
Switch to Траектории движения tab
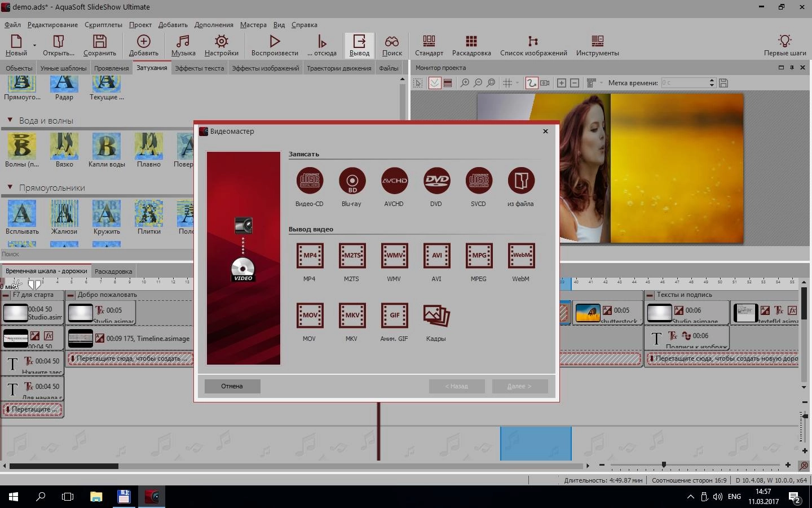(339, 68)
